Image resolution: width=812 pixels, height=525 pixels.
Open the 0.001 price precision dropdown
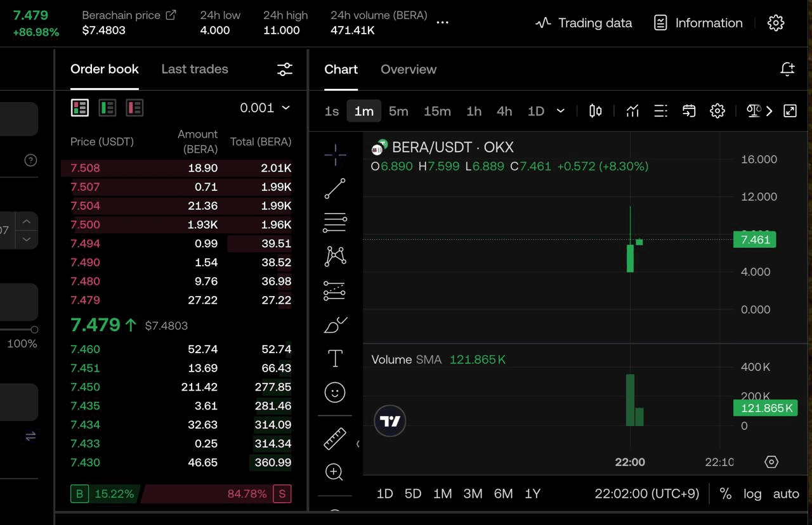[x=265, y=108]
